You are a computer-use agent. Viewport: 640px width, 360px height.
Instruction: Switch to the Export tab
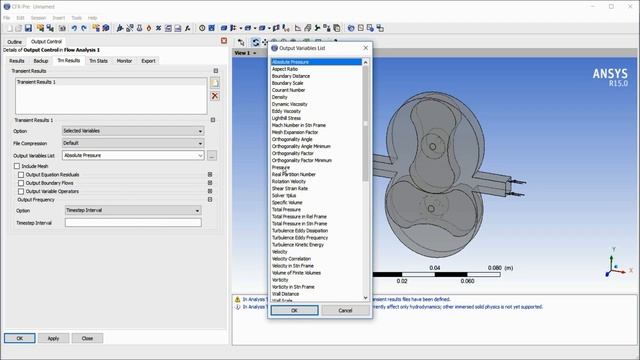coord(148,61)
